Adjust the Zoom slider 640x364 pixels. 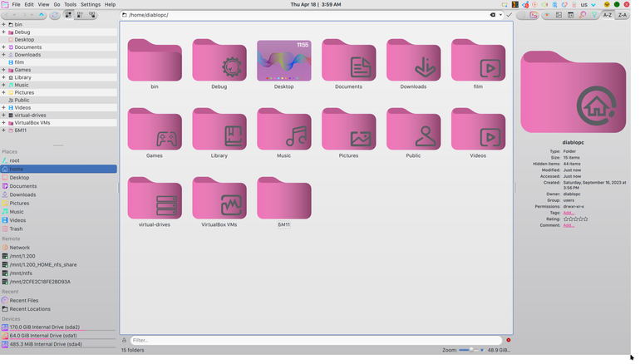click(x=471, y=350)
